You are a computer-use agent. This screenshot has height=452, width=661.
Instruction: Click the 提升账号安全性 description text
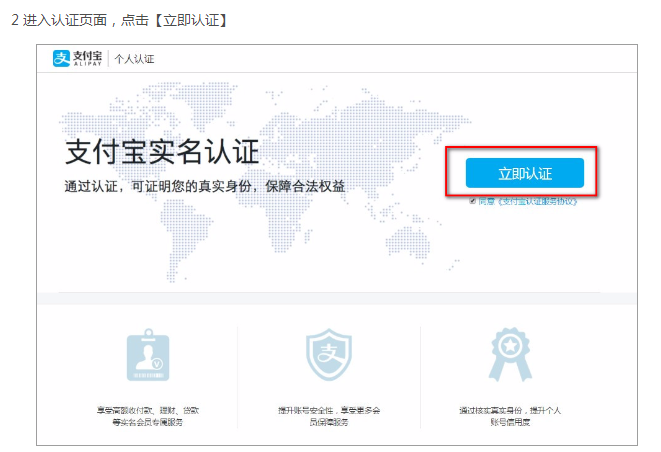329,416
